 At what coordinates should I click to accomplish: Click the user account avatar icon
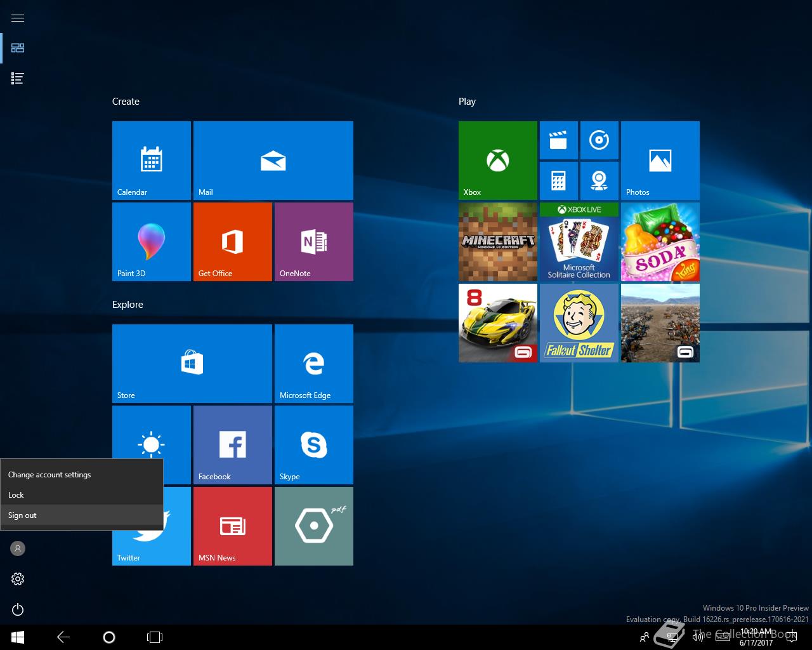(x=18, y=548)
